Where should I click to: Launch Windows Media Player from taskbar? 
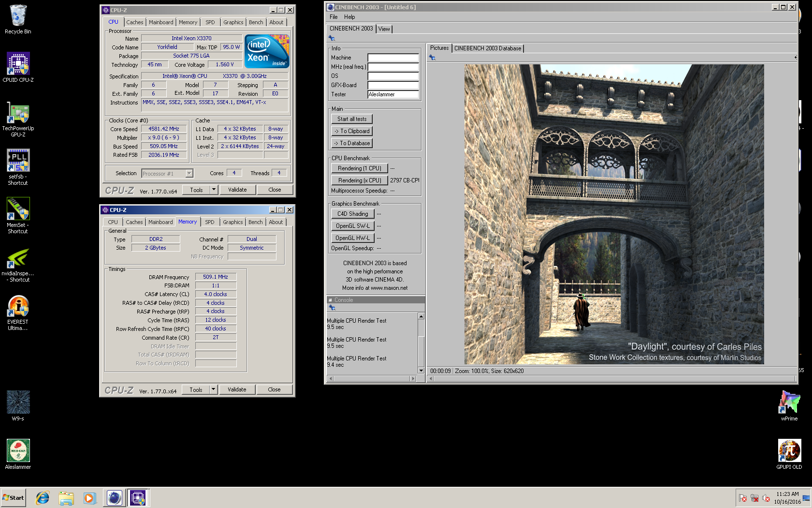pos(89,498)
